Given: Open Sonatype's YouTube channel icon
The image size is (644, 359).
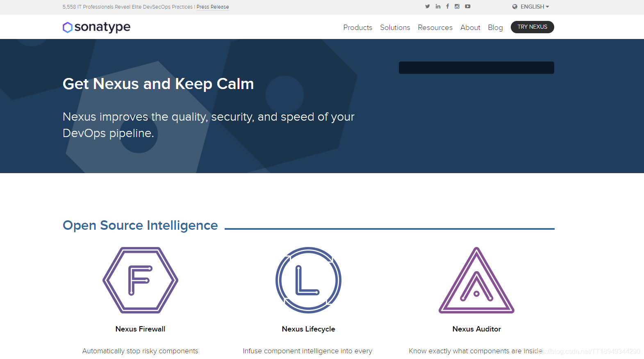Looking at the screenshot, I should coord(468,7).
